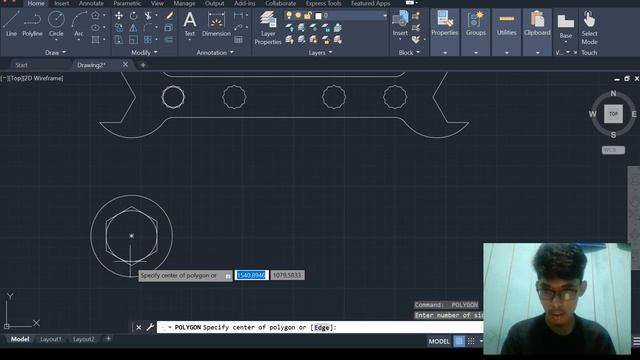This screenshot has width=640, height=360.
Task: Select the Hatch tool icon
Action: click(95, 40)
